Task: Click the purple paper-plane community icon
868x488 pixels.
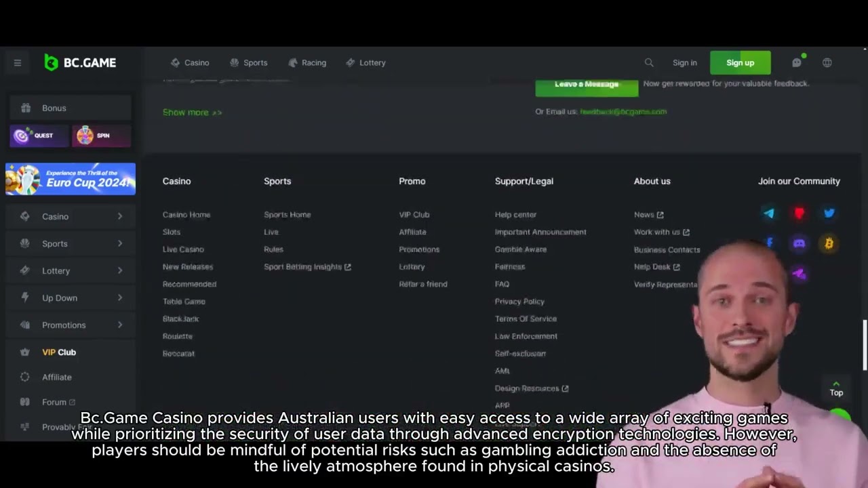Action: [800, 274]
